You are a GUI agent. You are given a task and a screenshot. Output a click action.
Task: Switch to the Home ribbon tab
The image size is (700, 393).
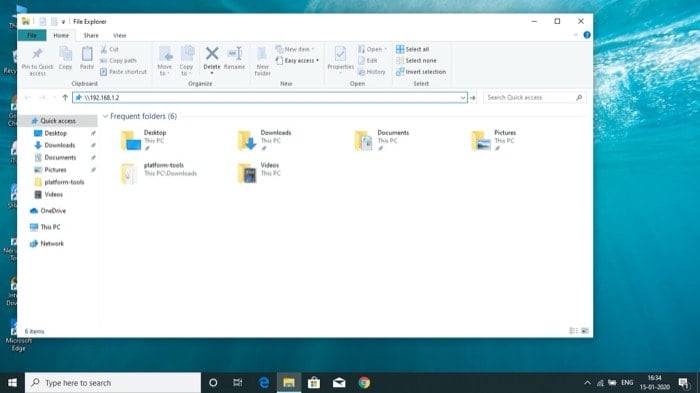61,35
